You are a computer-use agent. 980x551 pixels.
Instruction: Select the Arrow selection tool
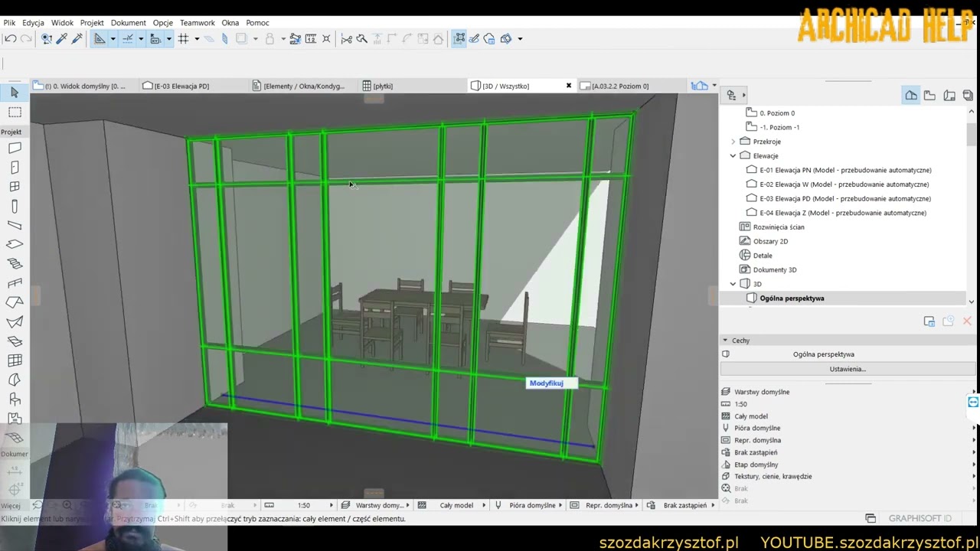[15, 93]
